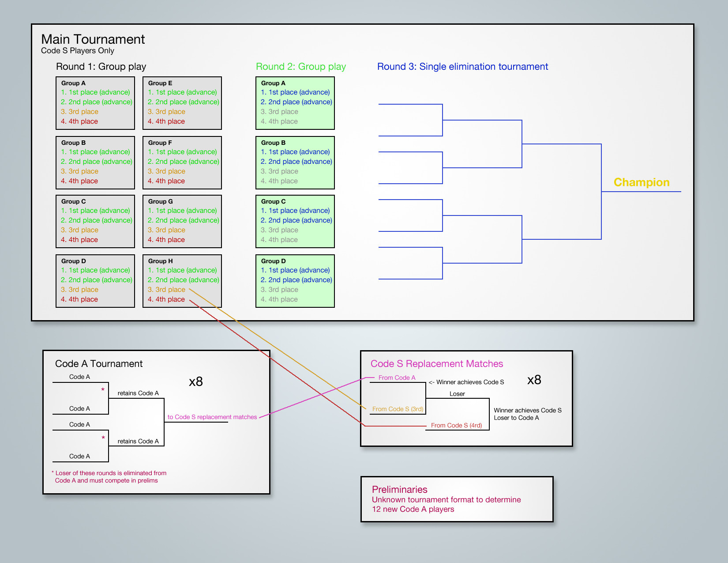Select 4th place in Round 1 Group H
The width and height of the screenshot is (728, 563).
(x=166, y=299)
